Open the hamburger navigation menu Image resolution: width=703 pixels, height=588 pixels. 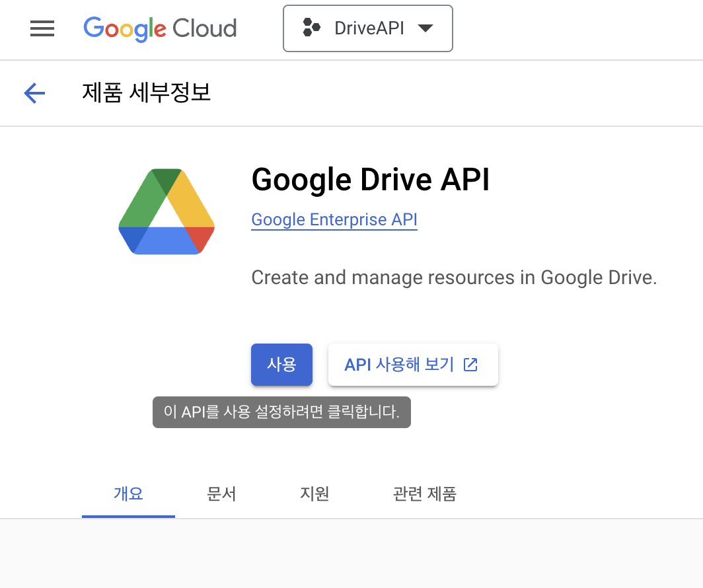click(42, 28)
